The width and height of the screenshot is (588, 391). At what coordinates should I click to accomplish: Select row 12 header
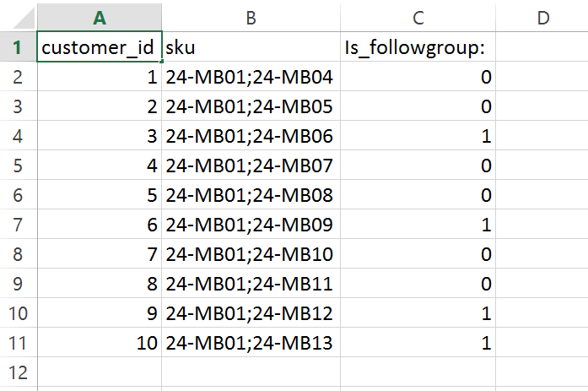coord(19,372)
